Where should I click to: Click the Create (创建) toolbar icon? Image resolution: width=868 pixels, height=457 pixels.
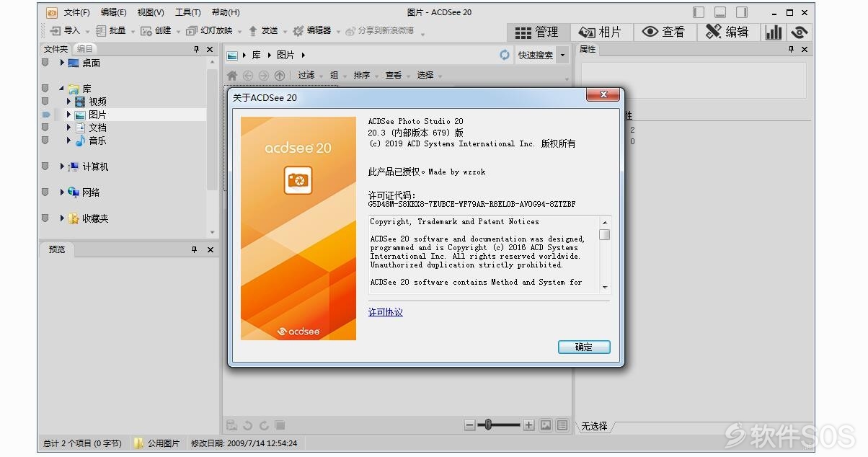tap(146, 31)
